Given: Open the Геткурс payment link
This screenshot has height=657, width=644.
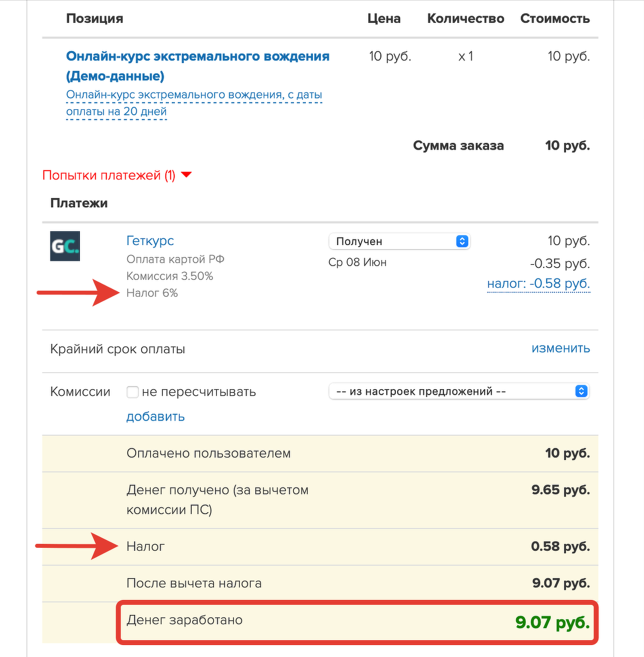Looking at the screenshot, I should click(150, 240).
